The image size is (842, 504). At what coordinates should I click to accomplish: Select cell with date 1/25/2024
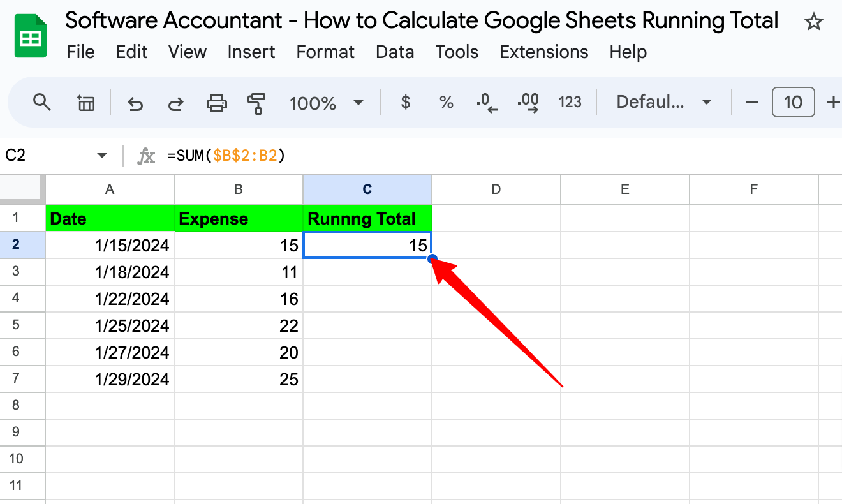(110, 325)
